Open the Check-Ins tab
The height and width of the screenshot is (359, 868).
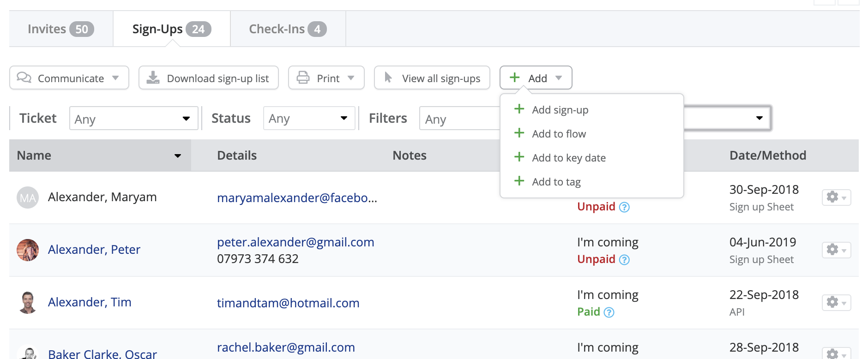click(288, 29)
